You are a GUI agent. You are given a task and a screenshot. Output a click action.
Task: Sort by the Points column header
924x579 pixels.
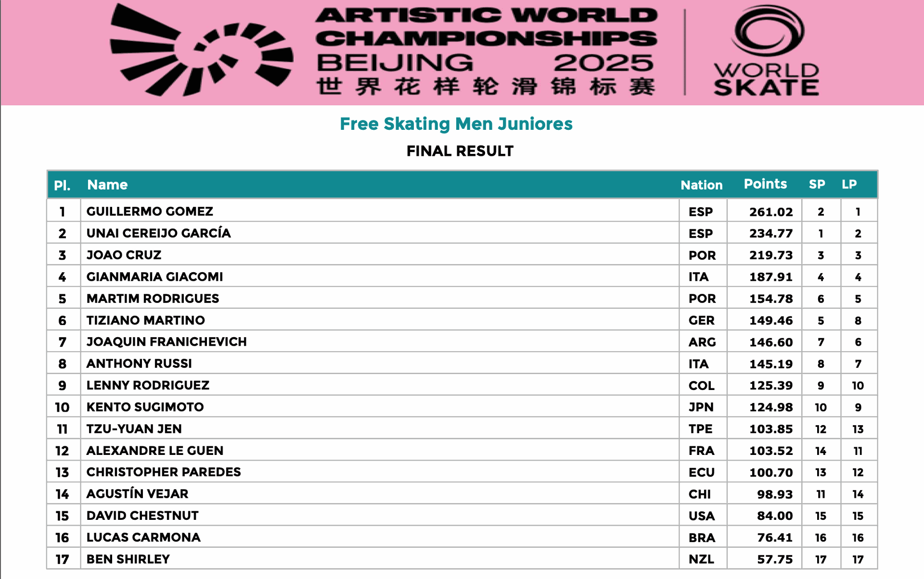(765, 184)
